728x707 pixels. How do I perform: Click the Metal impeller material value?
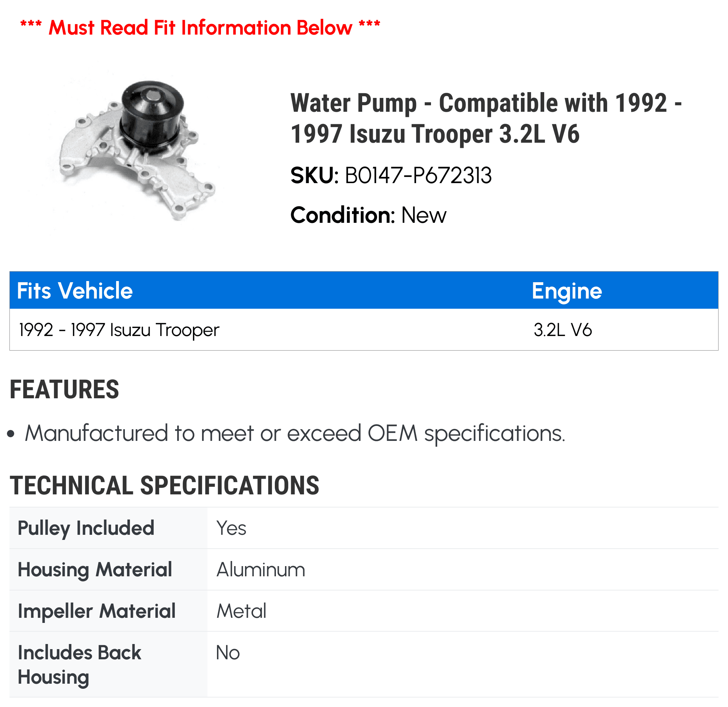[x=241, y=611]
